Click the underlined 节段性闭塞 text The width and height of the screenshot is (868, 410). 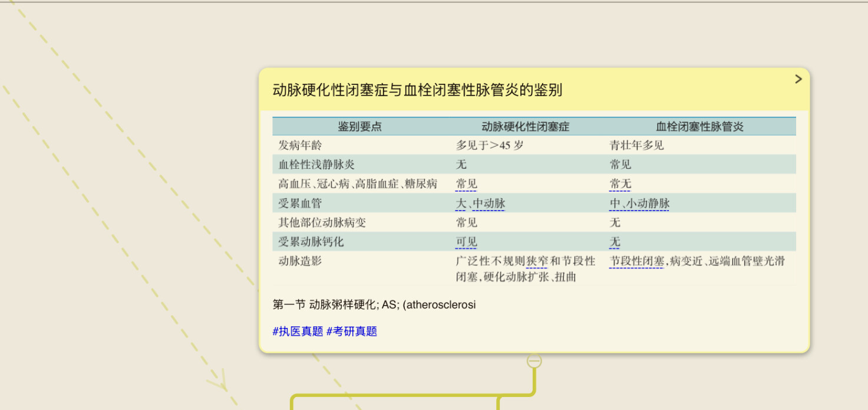[637, 261]
